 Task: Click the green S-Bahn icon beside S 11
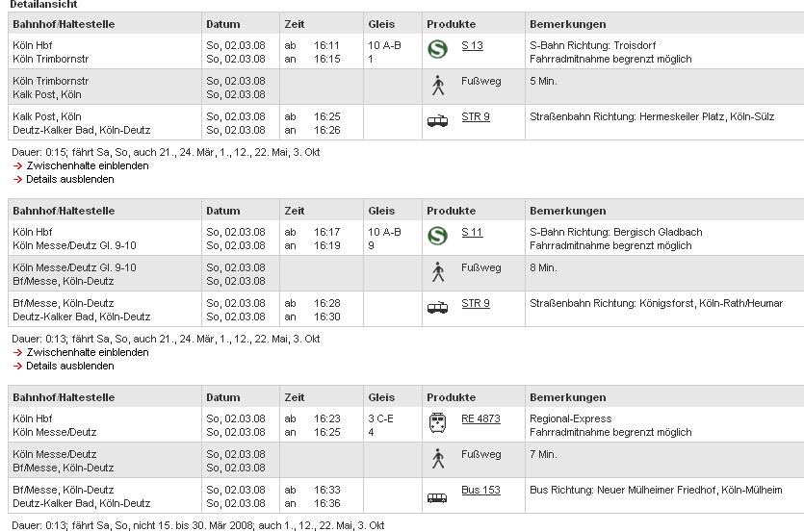point(437,236)
